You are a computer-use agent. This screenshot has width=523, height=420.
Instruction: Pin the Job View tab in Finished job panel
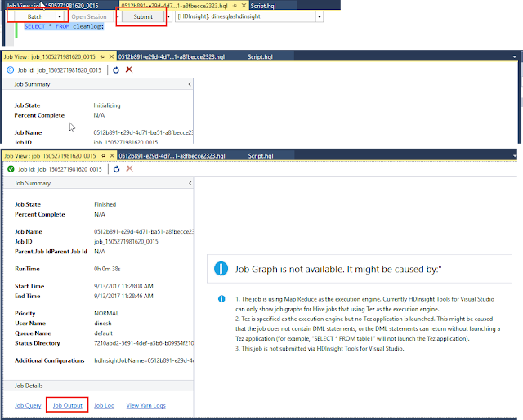coord(103,156)
